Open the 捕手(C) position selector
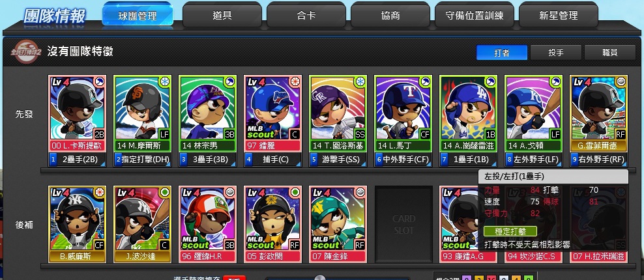The width and height of the screenshot is (644, 280). [272, 160]
